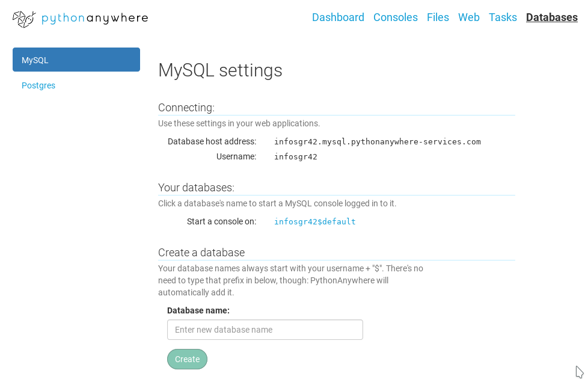Navigate to the Web section

(468, 17)
